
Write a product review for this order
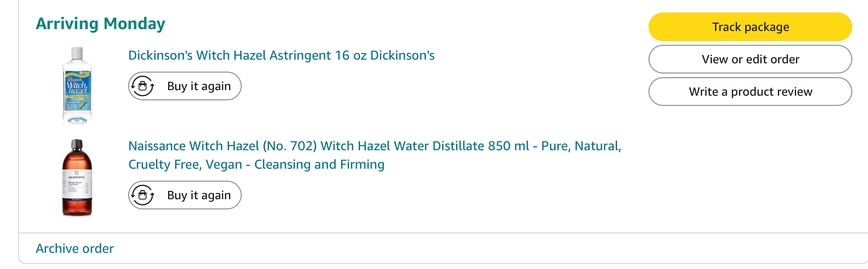[750, 92]
